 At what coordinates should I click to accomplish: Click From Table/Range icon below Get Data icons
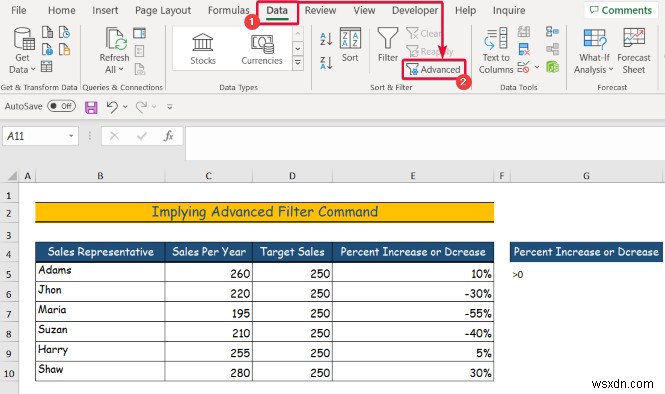pos(46,67)
